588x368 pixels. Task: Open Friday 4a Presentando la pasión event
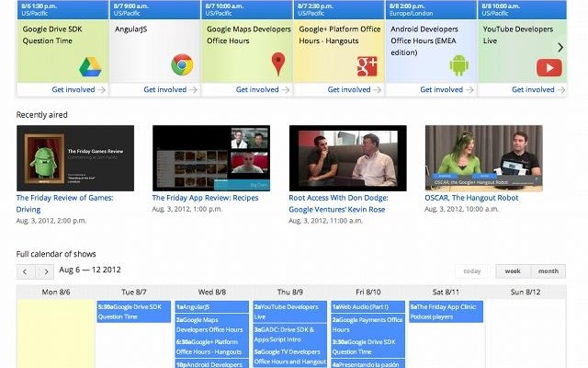(x=367, y=364)
